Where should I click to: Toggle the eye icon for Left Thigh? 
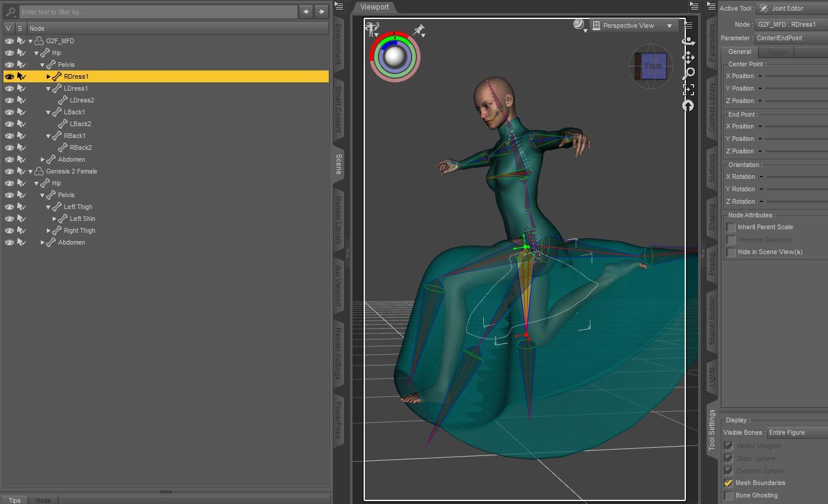[9, 207]
